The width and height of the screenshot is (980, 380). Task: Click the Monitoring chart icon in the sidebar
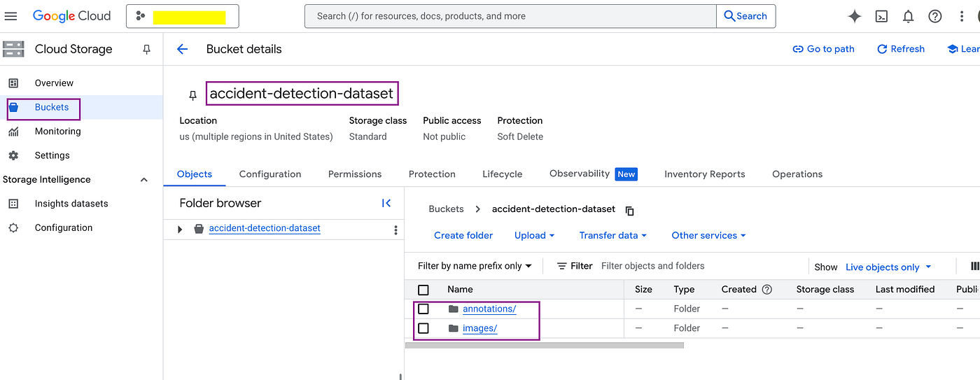(x=13, y=132)
